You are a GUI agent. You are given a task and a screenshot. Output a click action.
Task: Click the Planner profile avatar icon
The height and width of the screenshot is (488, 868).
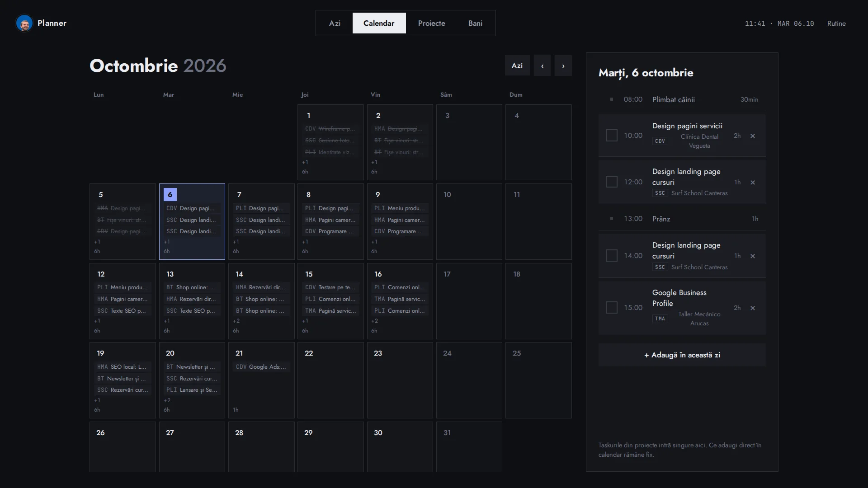pyautogui.click(x=24, y=23)
